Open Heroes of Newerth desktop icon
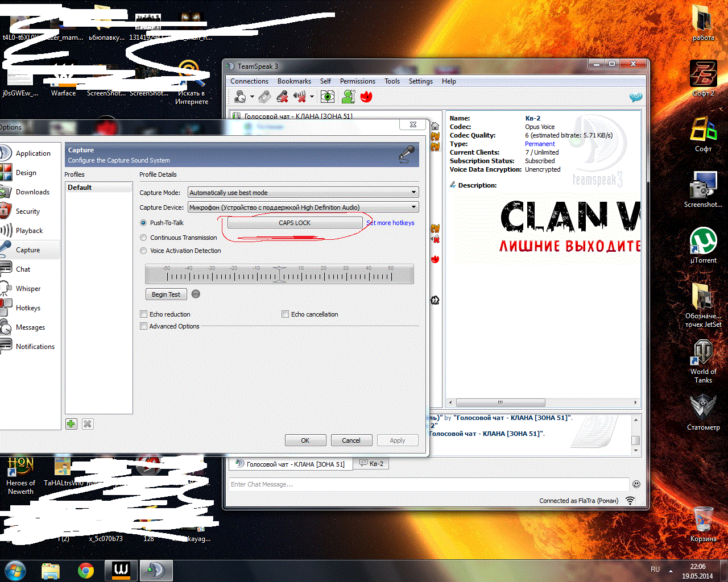 coord(20,476)
